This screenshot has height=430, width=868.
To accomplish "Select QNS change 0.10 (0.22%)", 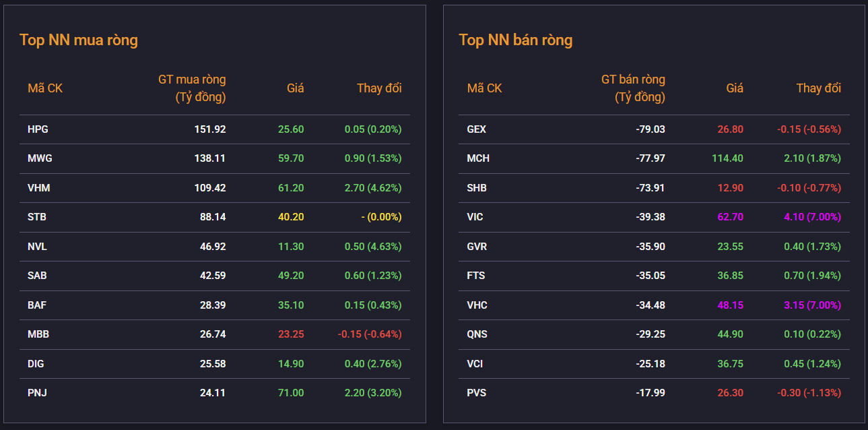I will click(x=812, y=334).
